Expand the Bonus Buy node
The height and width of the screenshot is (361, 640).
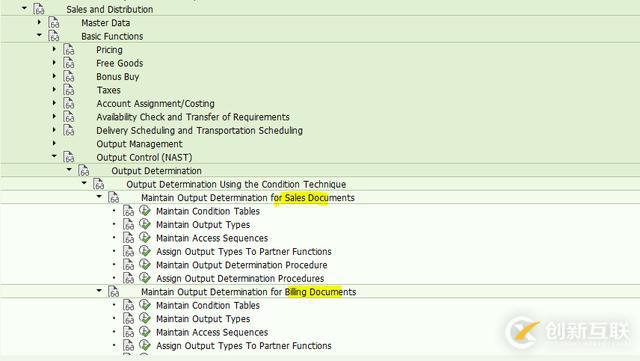coord(54,76)
